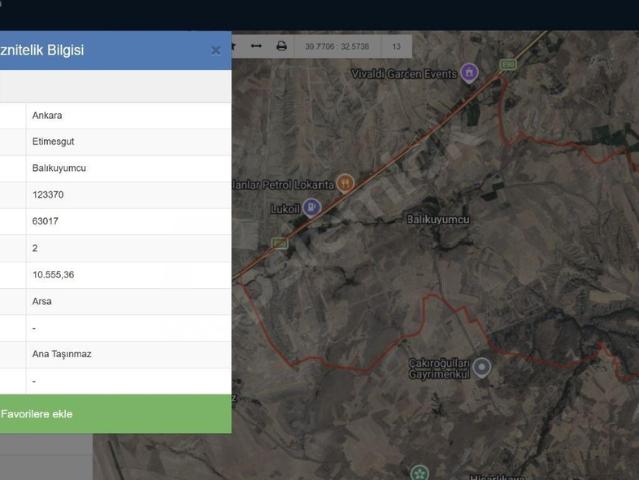Click the Lukoil gas station pin
639x480 pixels.
pos(312,208)
